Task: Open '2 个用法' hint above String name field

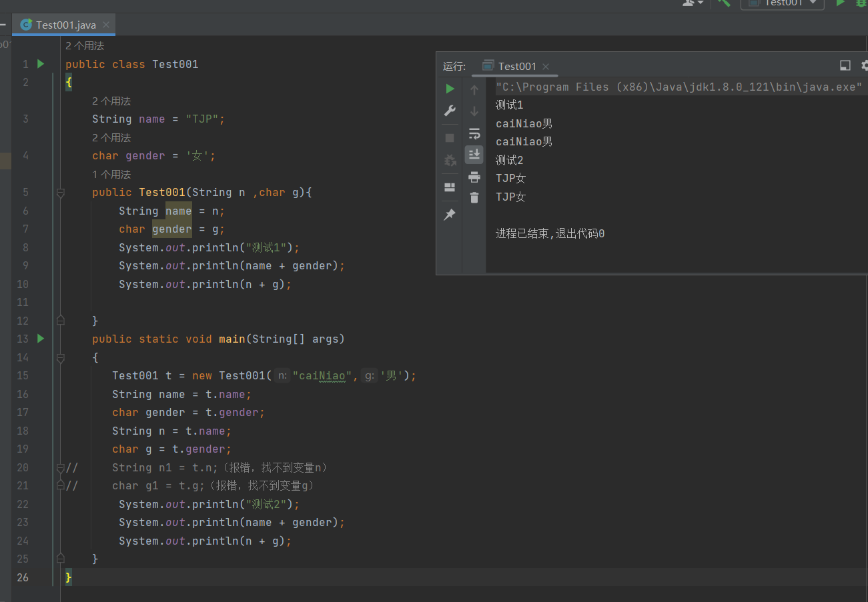Action: pos(111,101)
